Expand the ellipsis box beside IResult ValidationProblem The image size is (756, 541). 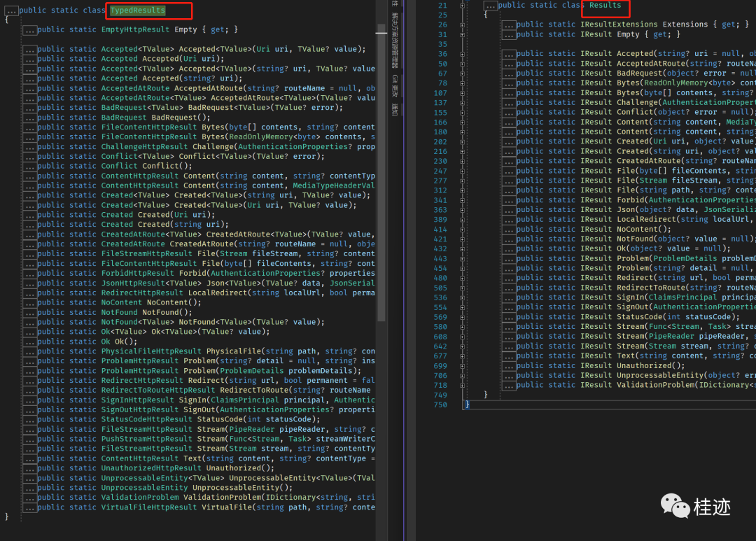point(509,385)
